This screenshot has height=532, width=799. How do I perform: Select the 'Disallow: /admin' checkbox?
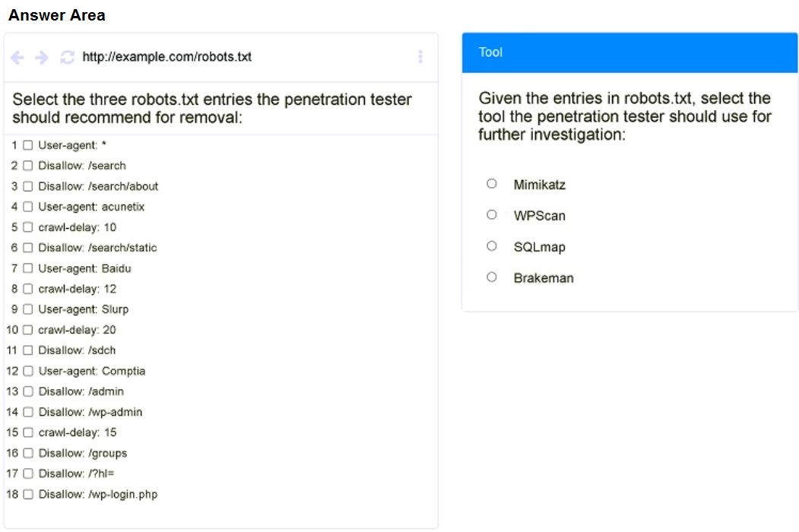click(x=28, y=391)
